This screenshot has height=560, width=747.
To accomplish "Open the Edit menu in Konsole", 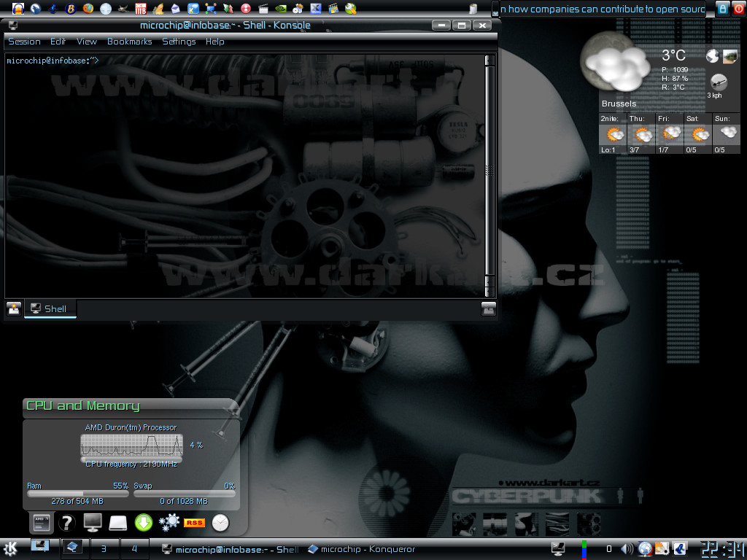I will pyautogui.click(x=58, y=42).
